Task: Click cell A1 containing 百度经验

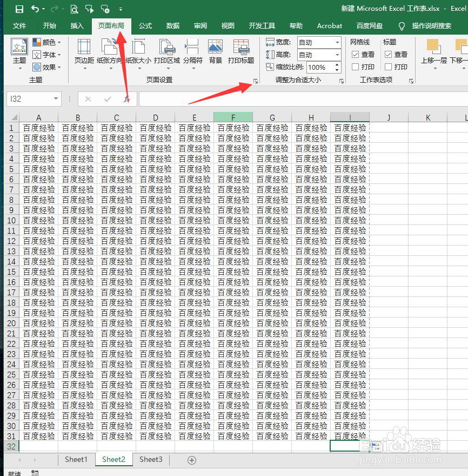Action: point(39,128)
